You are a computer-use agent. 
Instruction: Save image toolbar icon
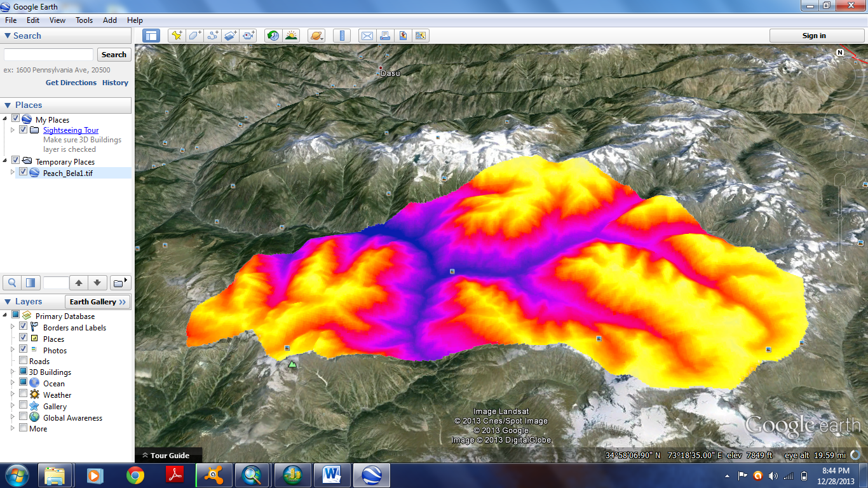[x=403, y=36]
